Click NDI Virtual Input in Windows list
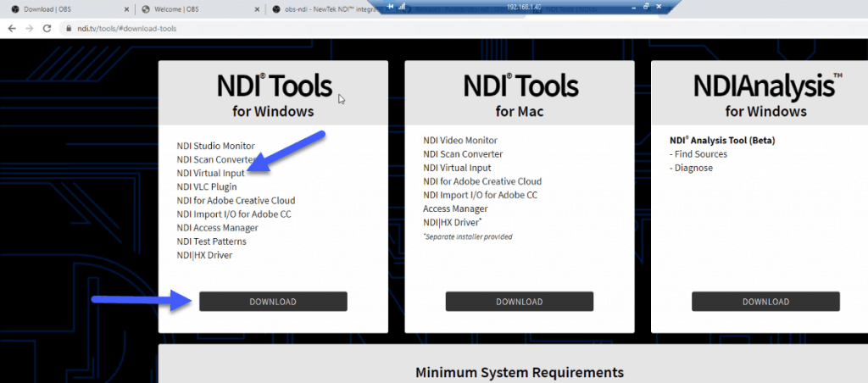Viewport: 868px width, 383px height. click(x=211, y=173)
